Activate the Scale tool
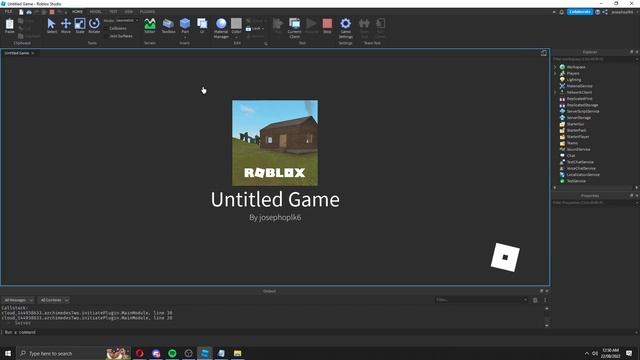 tap(80, 25)
